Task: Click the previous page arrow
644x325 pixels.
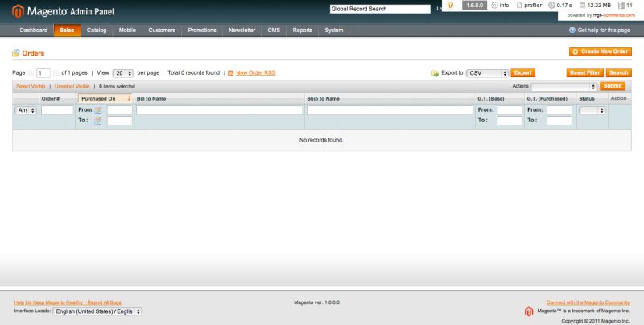Action: pos(31,73)
